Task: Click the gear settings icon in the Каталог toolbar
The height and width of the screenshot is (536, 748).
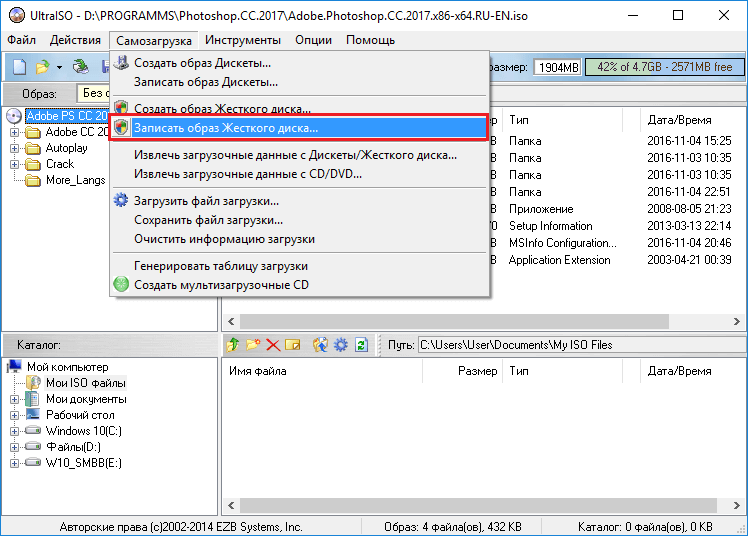Action: click(x=341, y=344)
